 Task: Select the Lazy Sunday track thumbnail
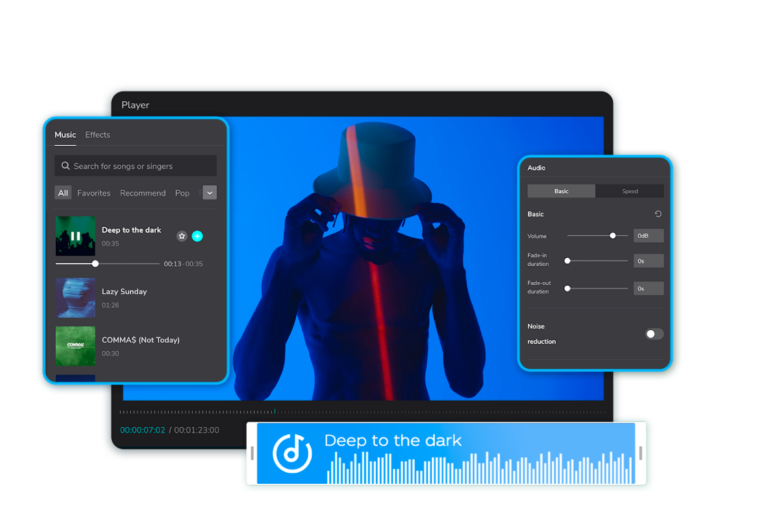click(75, 297)
